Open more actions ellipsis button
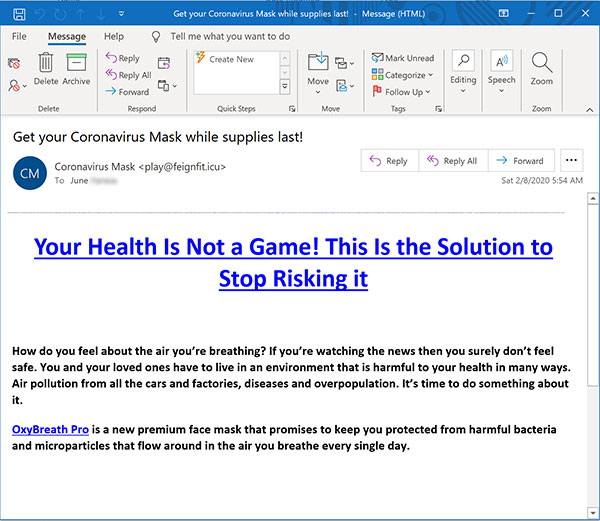Viewport: 600px width, 521px height. click(571, 160)
